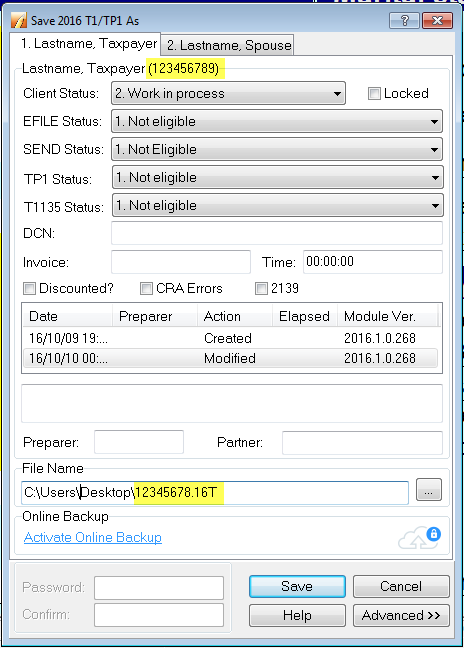Check the CRA Errors box
464x648 pixels.
146,288
